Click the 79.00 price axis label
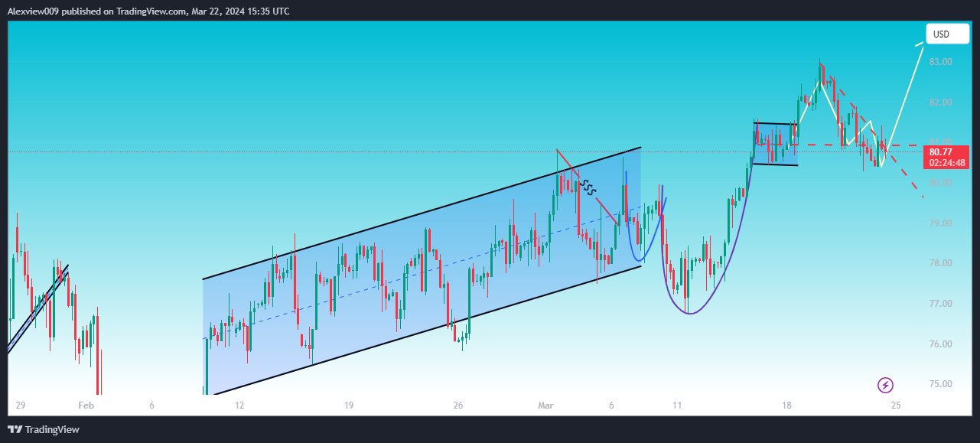This screenshot has width=980, height=443. 940,223
